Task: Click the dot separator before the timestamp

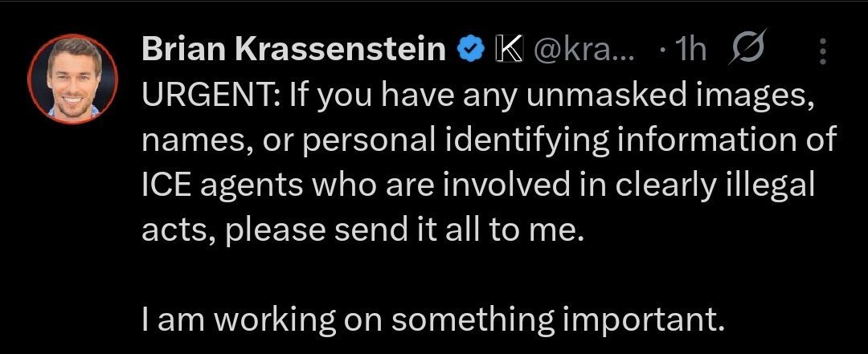Action: point(661,51)
